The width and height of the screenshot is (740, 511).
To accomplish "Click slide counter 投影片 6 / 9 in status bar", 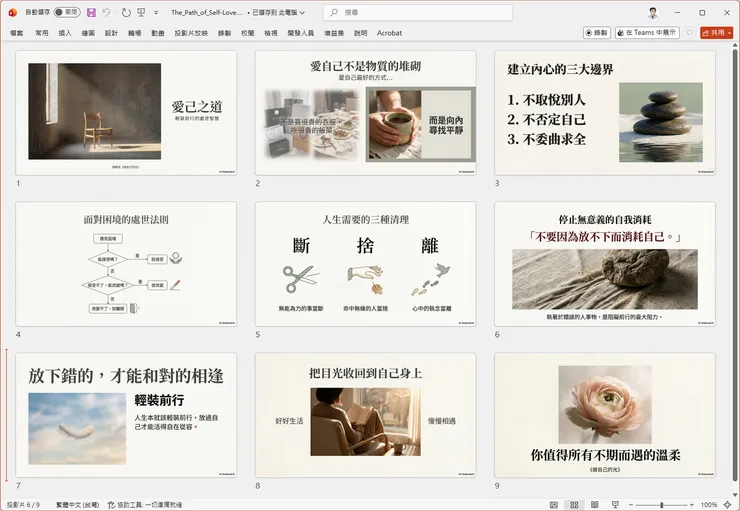I will click(24, 505).
